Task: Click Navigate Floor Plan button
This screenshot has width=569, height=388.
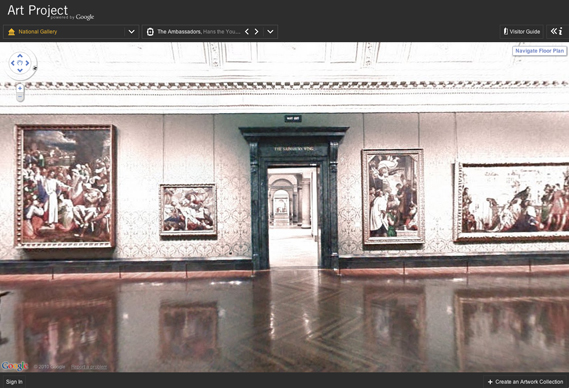Action: tap(540, 51)
